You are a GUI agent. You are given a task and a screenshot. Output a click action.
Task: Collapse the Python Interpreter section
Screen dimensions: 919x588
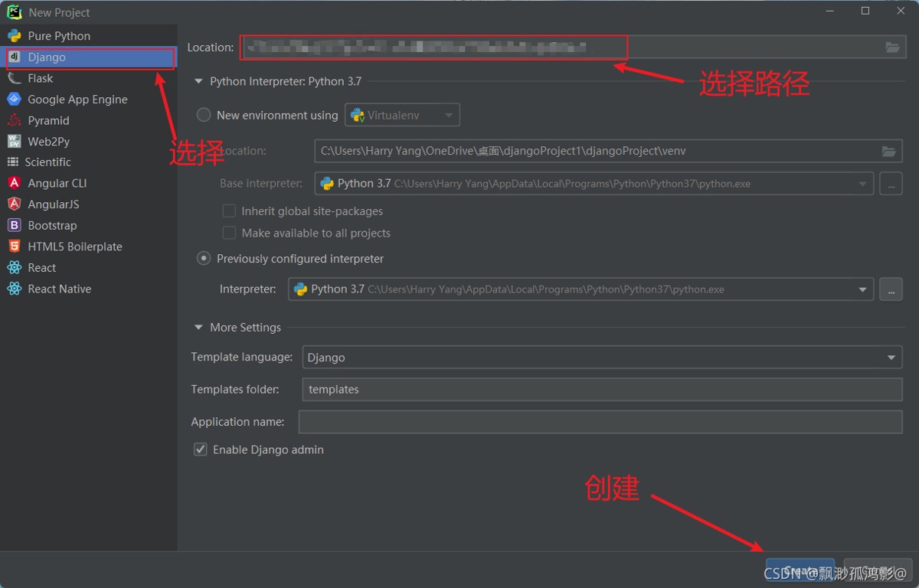[199, 81]
